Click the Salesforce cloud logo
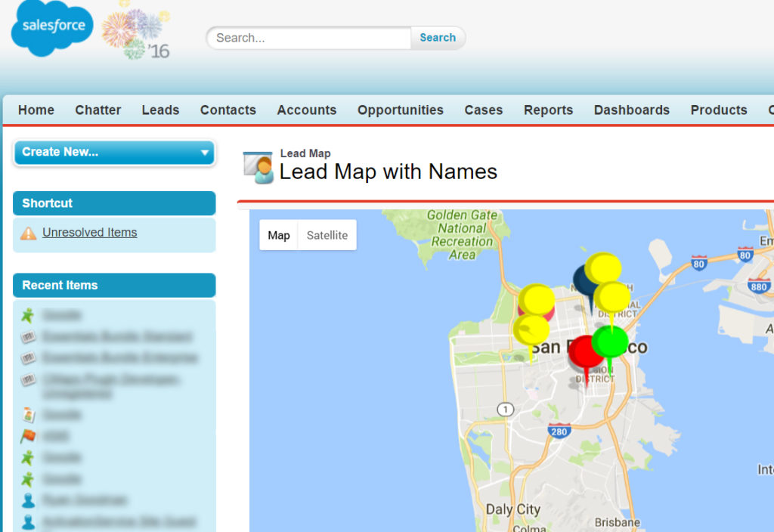 click(52, 28)
